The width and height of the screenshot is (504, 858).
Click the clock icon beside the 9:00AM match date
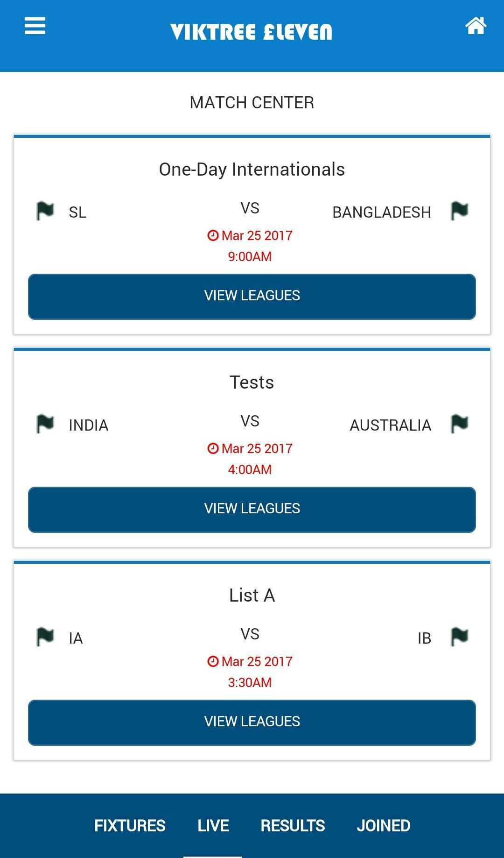click(213, 235)
